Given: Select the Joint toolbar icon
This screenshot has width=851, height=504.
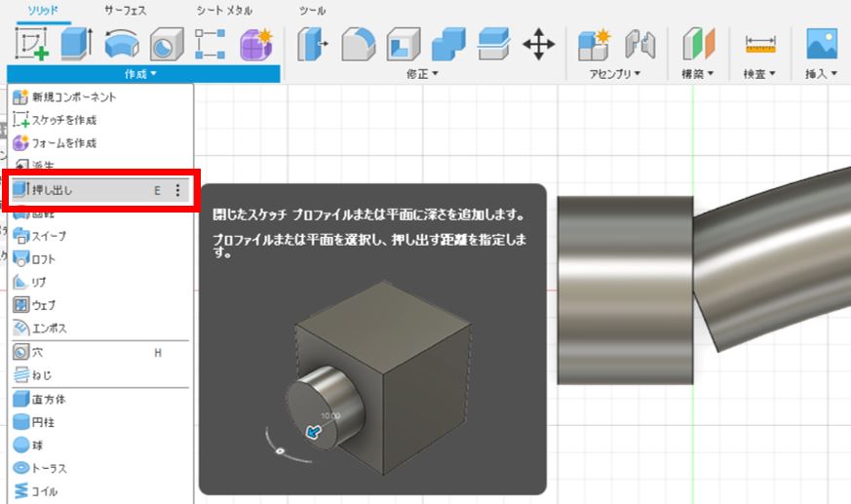Looking at the screenshot, I should 639,44.
